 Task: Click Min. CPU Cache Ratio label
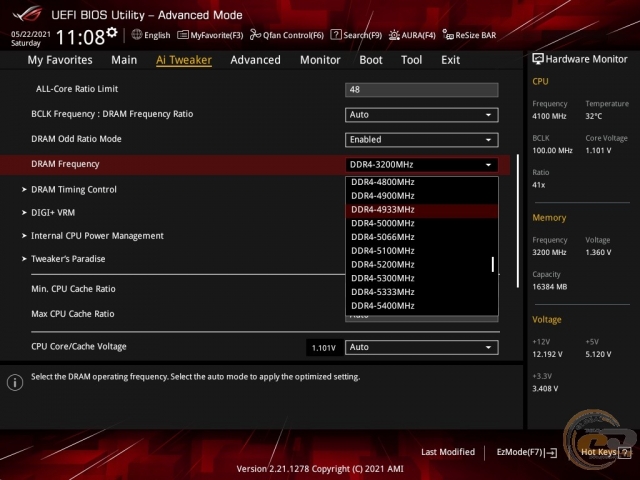pyautogui.click(x=73, y=289)
